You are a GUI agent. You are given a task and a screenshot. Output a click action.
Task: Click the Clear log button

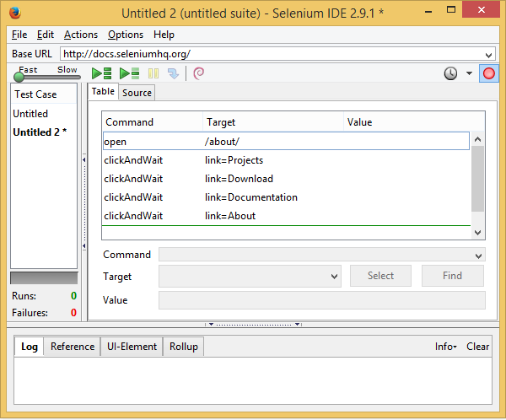(477, 347)
